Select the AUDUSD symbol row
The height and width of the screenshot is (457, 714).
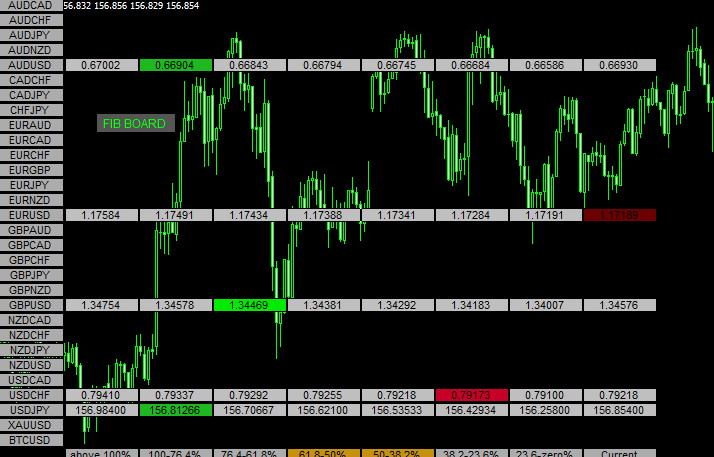coord(32,65)
